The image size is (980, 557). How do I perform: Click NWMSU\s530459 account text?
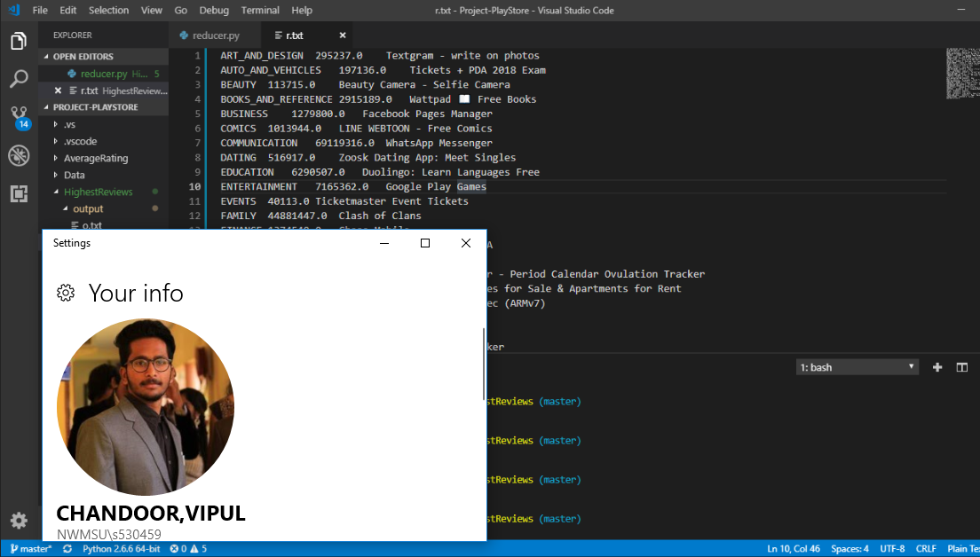tap(109, 535)
